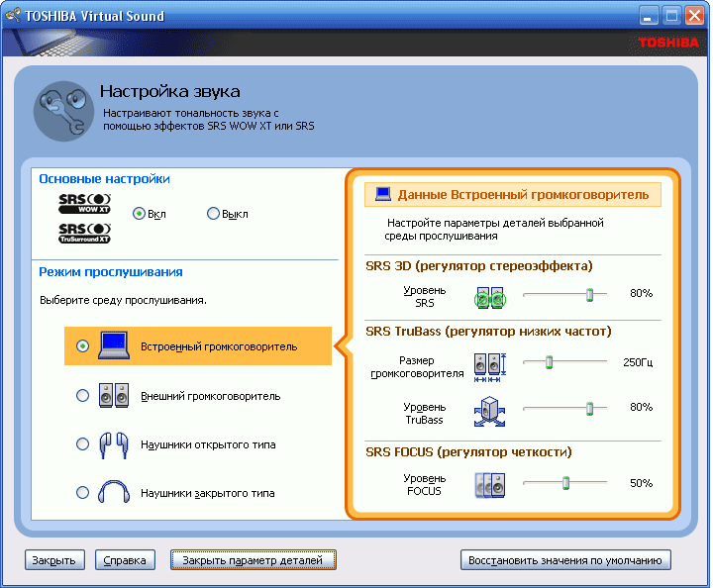713x588 pixels.
Task: Enable SRS with the Вкл radio button
Action: coord(139,213)
